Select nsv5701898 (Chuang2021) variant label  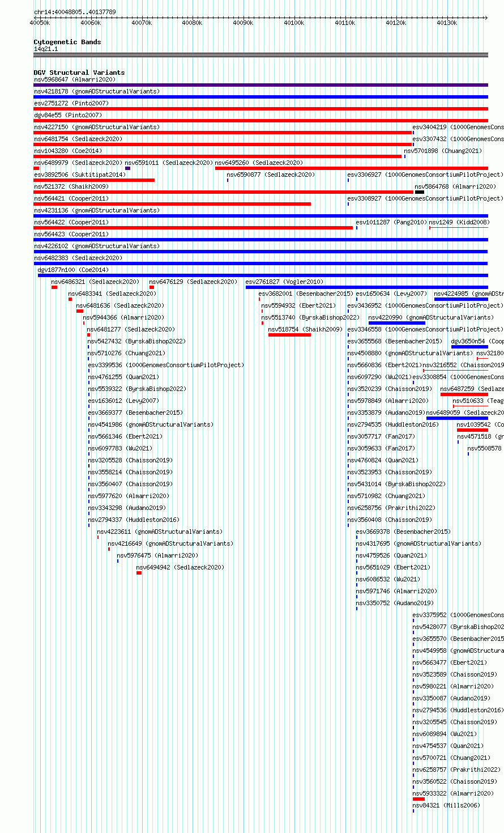pyautogui.click(x=443, y=151)
